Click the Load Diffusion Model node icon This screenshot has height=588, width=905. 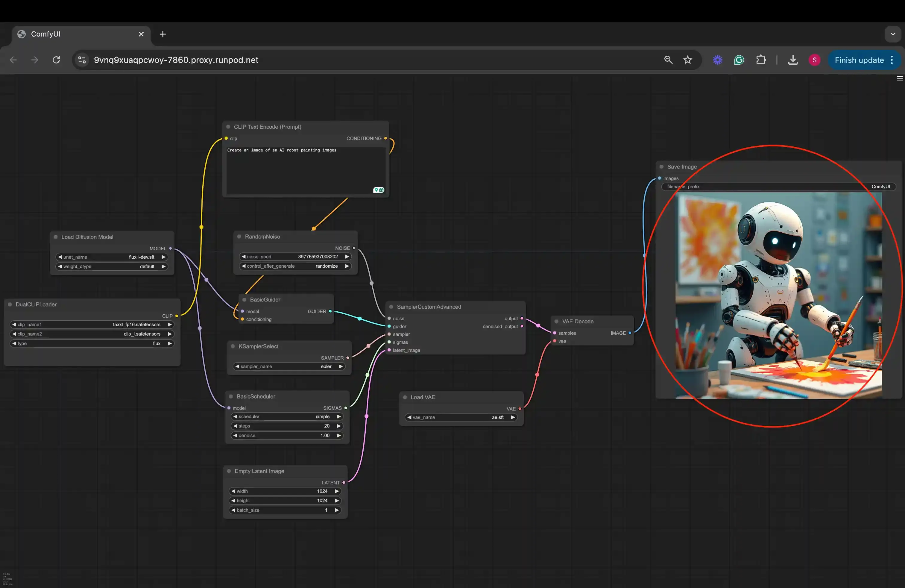(x=55, y=236)
